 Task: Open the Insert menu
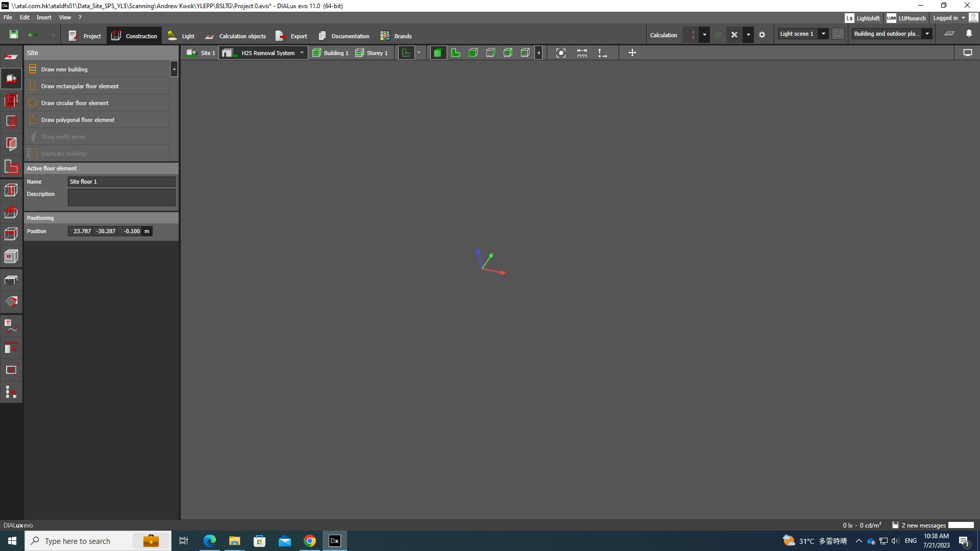click(44, 17)
